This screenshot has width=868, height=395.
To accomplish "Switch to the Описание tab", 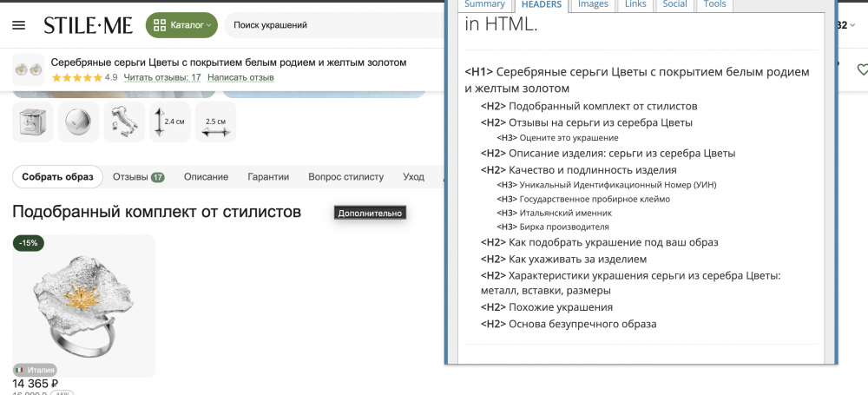I will pyautogui.click(x=206, y=177).
